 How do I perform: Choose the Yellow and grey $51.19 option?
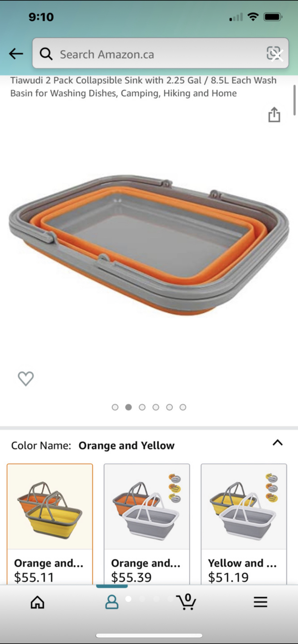pos(244,524)
